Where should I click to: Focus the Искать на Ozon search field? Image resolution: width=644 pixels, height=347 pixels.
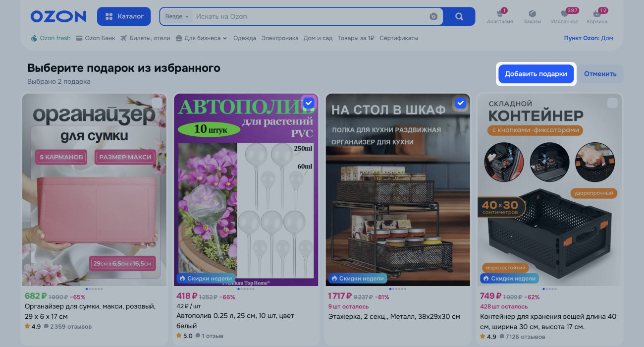pos(310,16)
